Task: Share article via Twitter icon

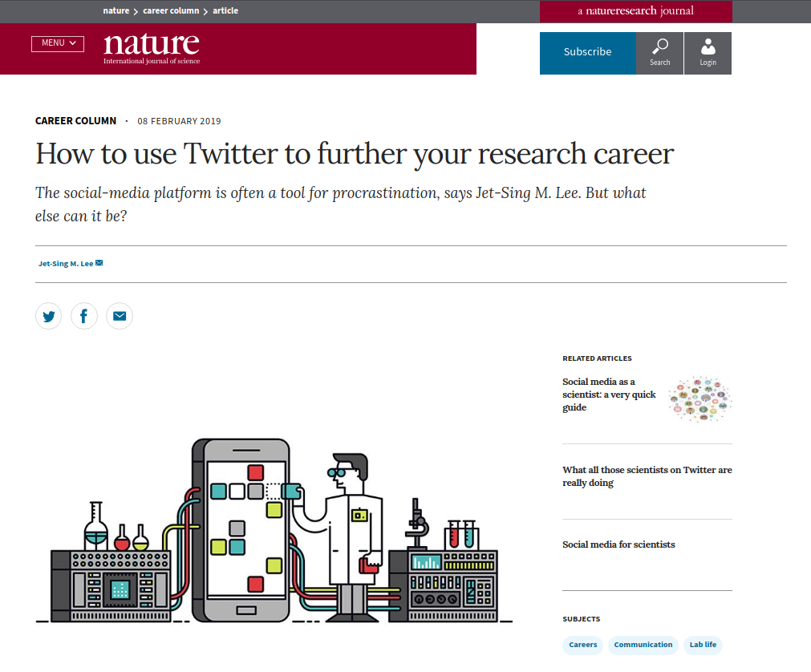Action: [x=49, y=316]
